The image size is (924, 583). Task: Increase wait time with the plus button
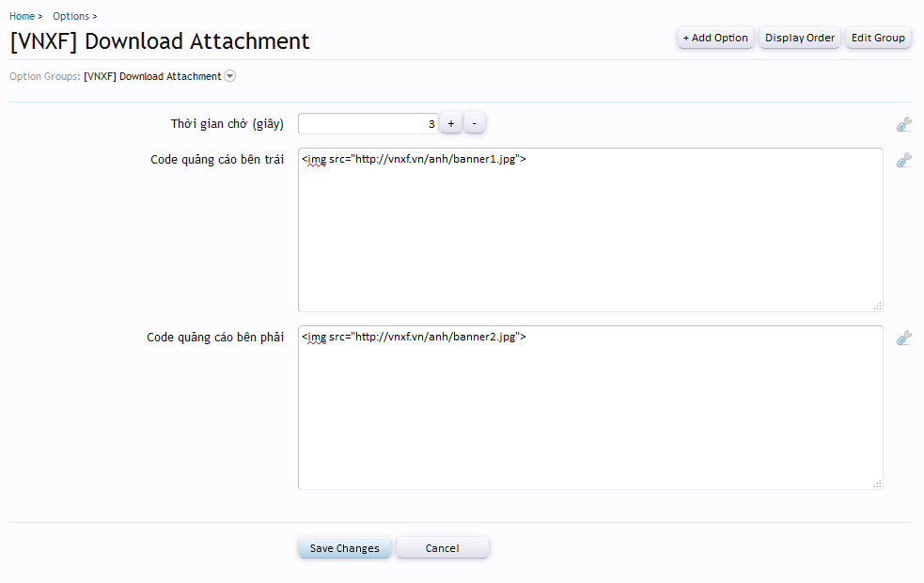pos(450,124)
